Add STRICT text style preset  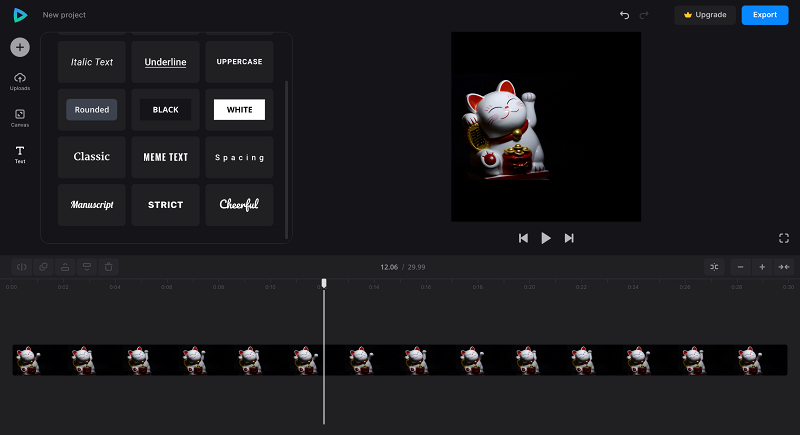(x=165, y=205)
